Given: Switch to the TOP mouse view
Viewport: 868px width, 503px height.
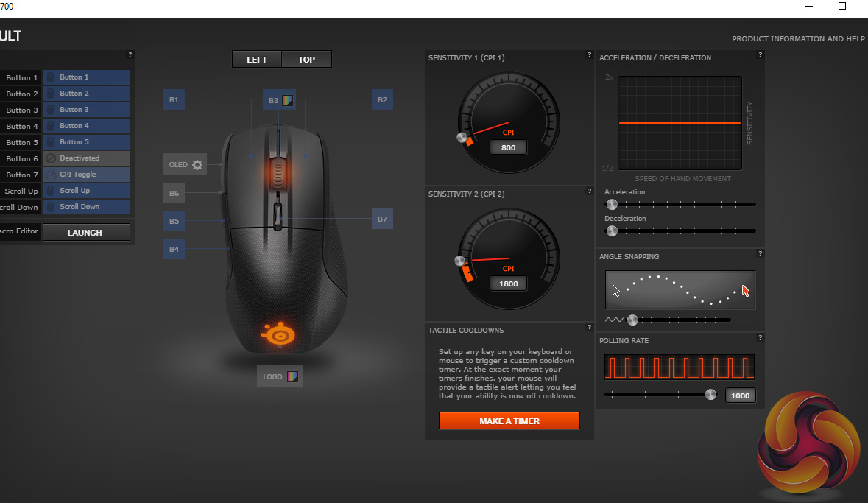Looking at the screenshot, I should (307, 59).
